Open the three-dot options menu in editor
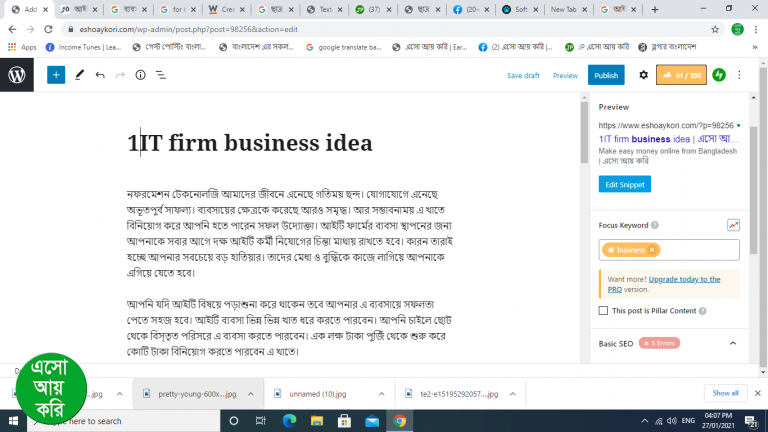The height and width of the screenshot is (432, 768). click(x=740, y=75)
